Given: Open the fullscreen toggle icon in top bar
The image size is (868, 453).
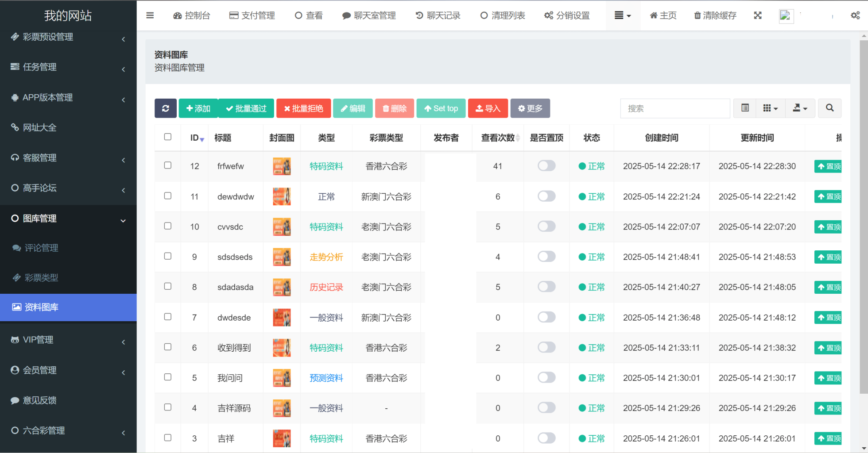Looking at the screenshot, I should click(758, 15).
